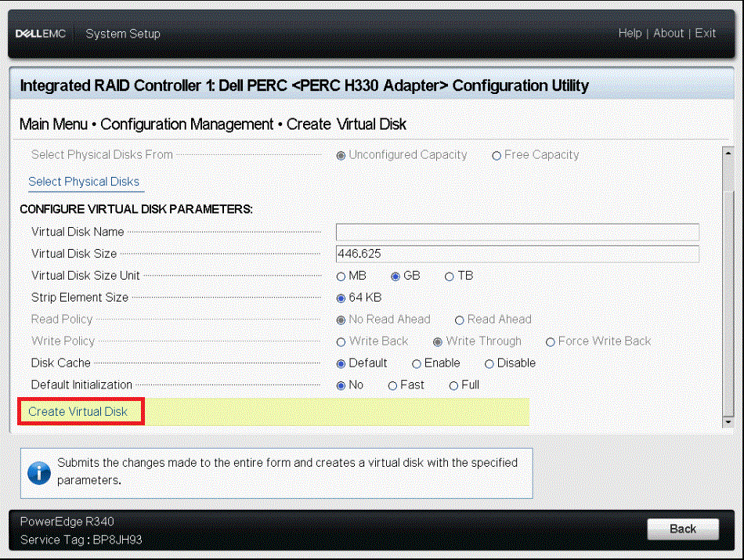This screenshot has height=560, width=744.
Task: Set Default Initialization to Fast
Action: pyautogui.click(x=392, y=386)
